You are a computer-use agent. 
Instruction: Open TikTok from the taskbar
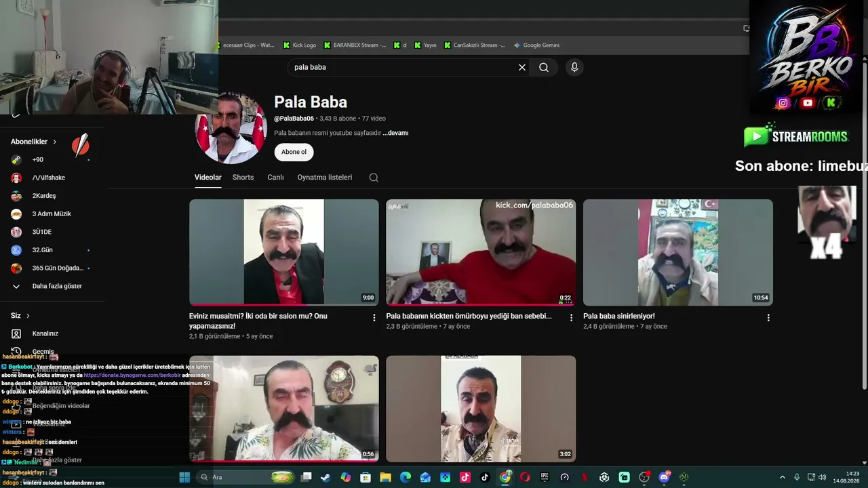coord(485,477)
